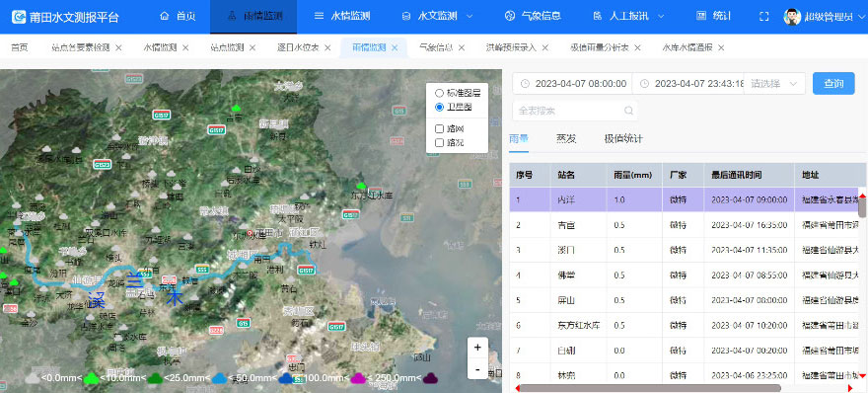Select the 标准图层 radio button
This screenshot has height=393, width=868.
[x=440, y=93]
